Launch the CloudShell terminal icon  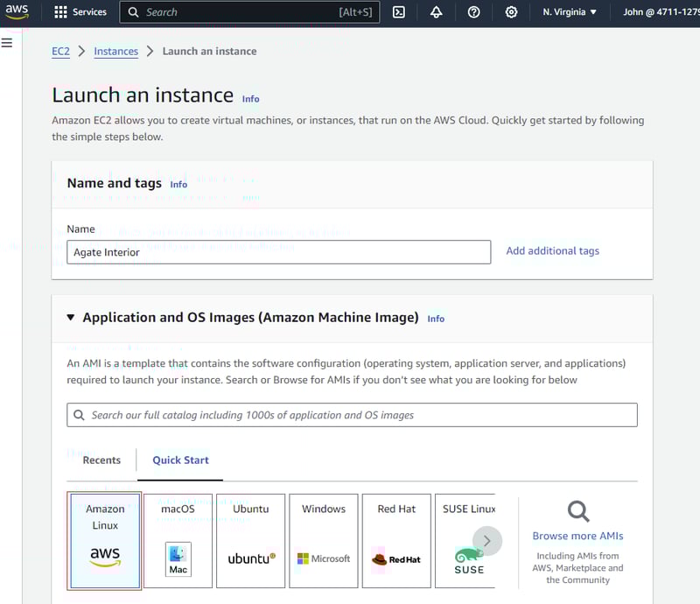click(x=399, y=12)
